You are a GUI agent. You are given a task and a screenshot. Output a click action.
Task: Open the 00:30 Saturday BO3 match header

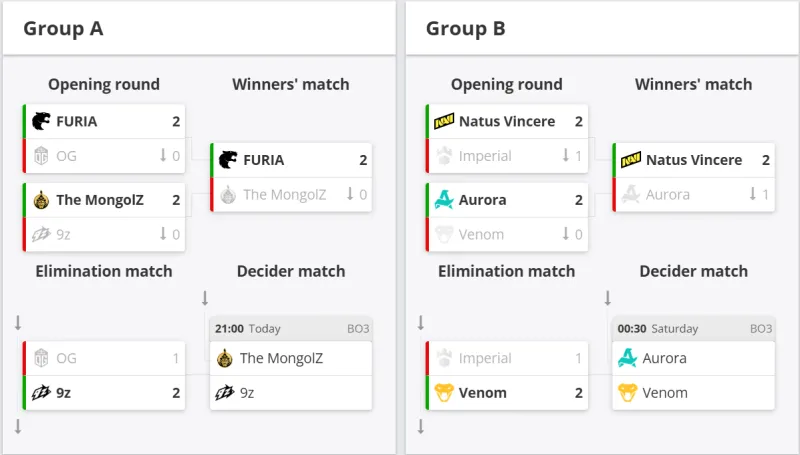click(694, 329)
